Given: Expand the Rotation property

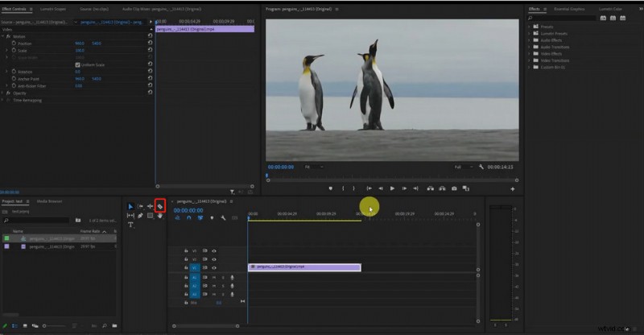Looking at the screenshot, I should pos(6,71).
